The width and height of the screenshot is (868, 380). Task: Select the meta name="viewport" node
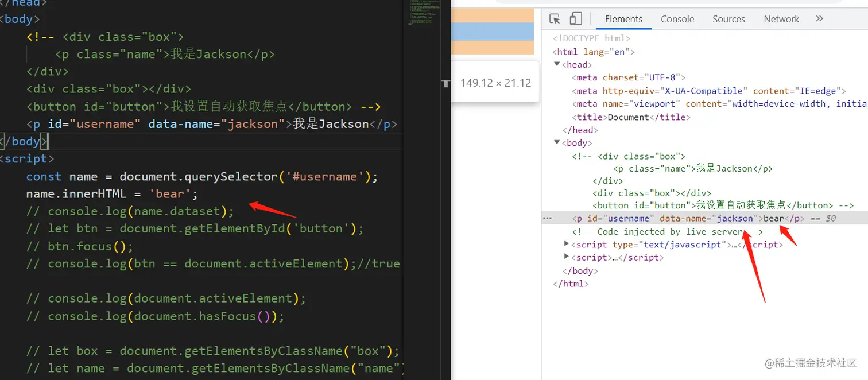[719, 104]
